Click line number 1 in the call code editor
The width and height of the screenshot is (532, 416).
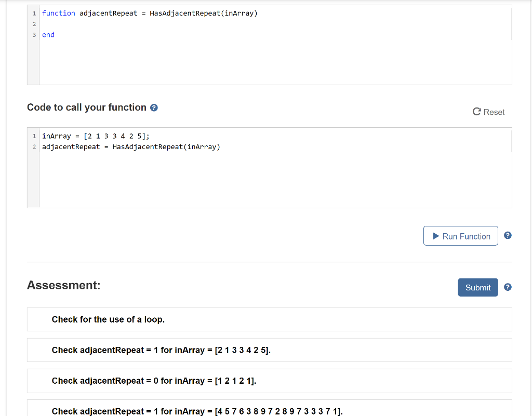click(34, 136)
